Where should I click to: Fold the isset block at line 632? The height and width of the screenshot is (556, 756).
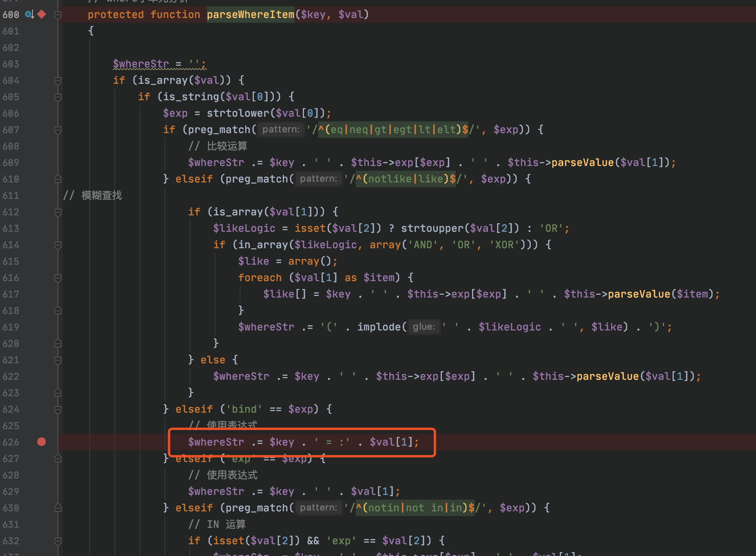tap(58, 541)
